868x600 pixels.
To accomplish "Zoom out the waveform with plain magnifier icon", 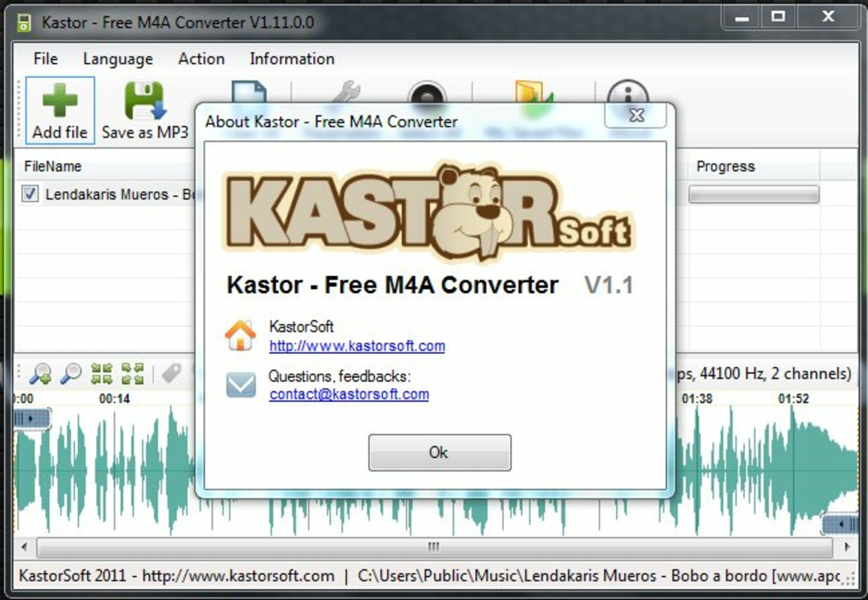I will point(71,374).
